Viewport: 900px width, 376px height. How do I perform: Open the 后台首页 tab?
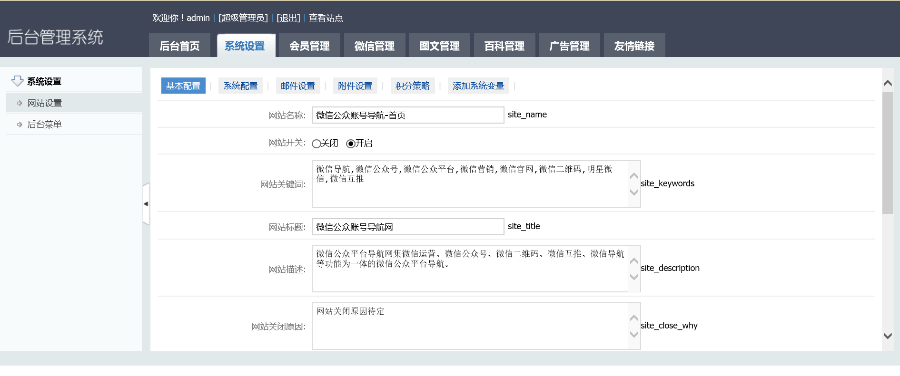(180, 45)
